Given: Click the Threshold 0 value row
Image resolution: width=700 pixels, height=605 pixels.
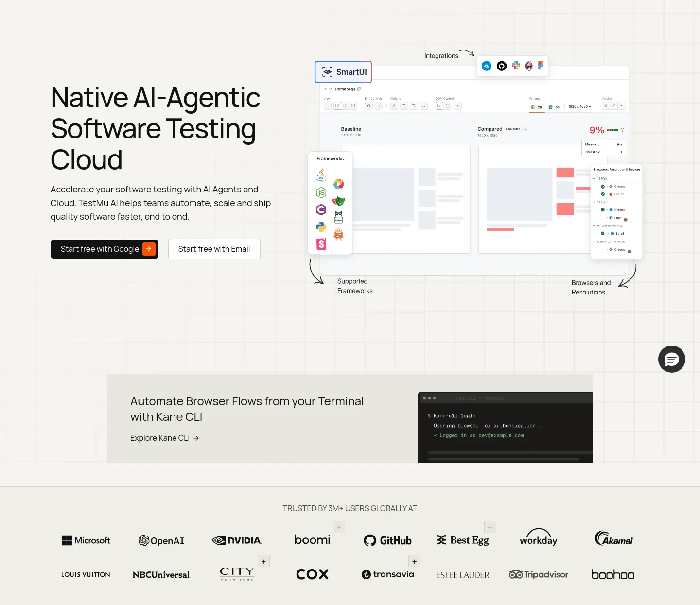Looking at the screenshot, I should (603, 152).
